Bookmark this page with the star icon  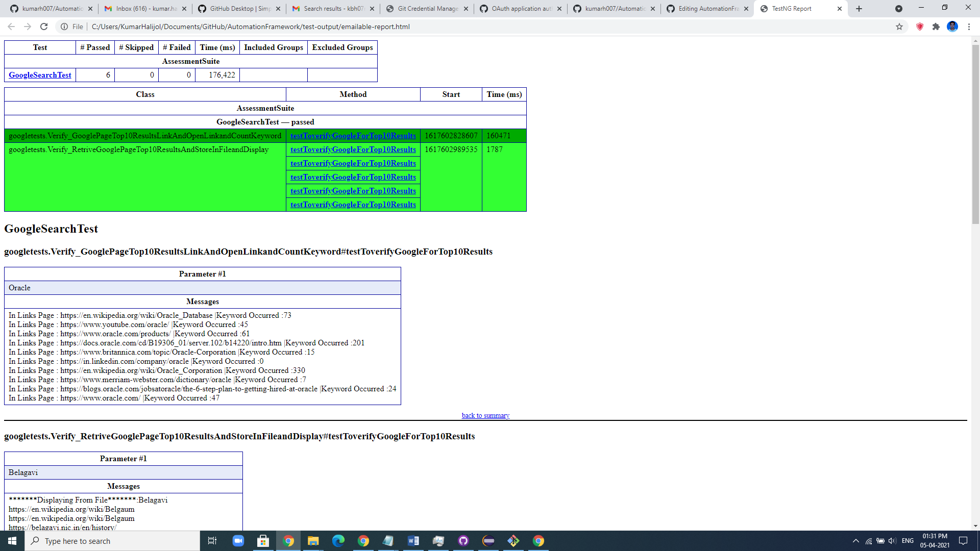coord(899,27)
